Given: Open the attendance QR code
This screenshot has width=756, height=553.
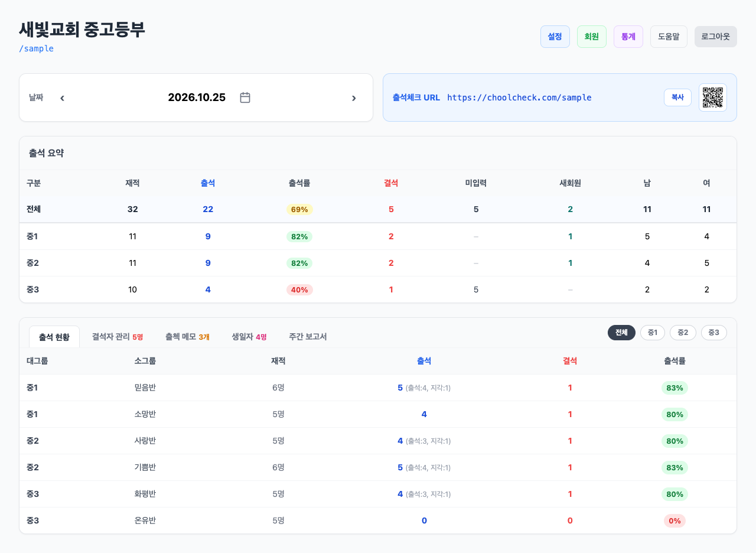Looking at the screenshot, I should (x=713, y=97).
